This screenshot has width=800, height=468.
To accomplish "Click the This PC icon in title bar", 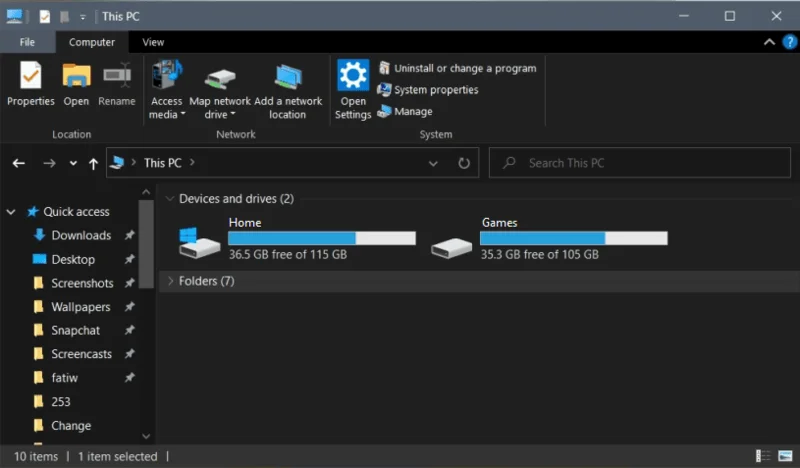I will pyautogui.click(x=14, y=16).
